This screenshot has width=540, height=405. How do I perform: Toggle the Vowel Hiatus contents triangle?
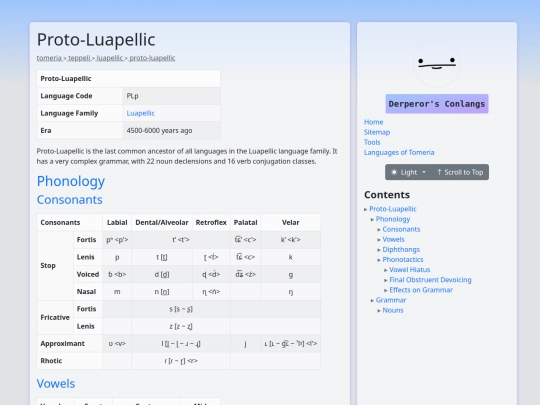(386, 270)
